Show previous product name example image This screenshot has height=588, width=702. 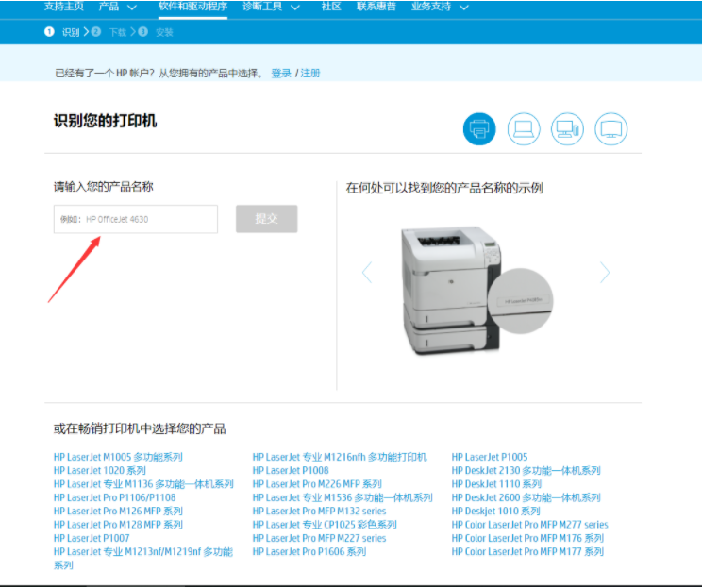pyautogui.click(x=367, y=272)
